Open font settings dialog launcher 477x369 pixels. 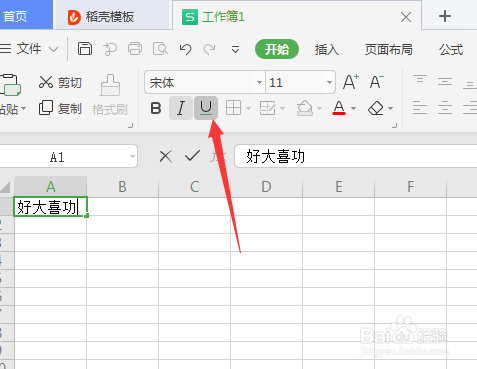[395, 126]
